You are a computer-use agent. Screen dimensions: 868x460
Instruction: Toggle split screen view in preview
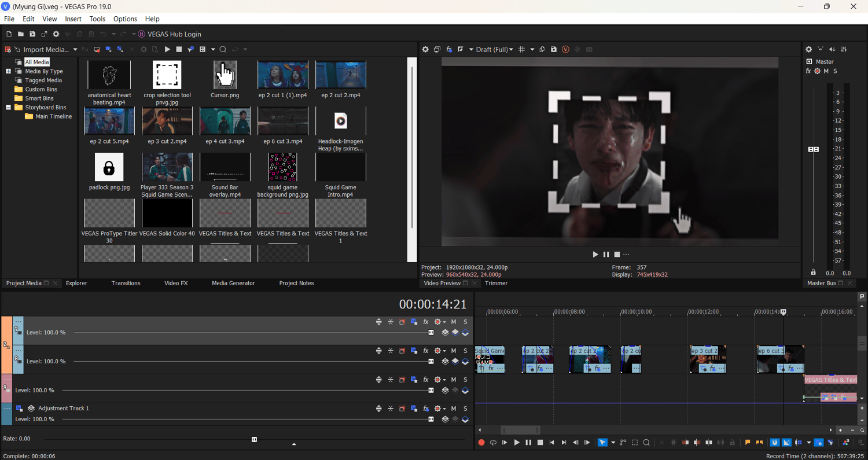coord(461,50)
